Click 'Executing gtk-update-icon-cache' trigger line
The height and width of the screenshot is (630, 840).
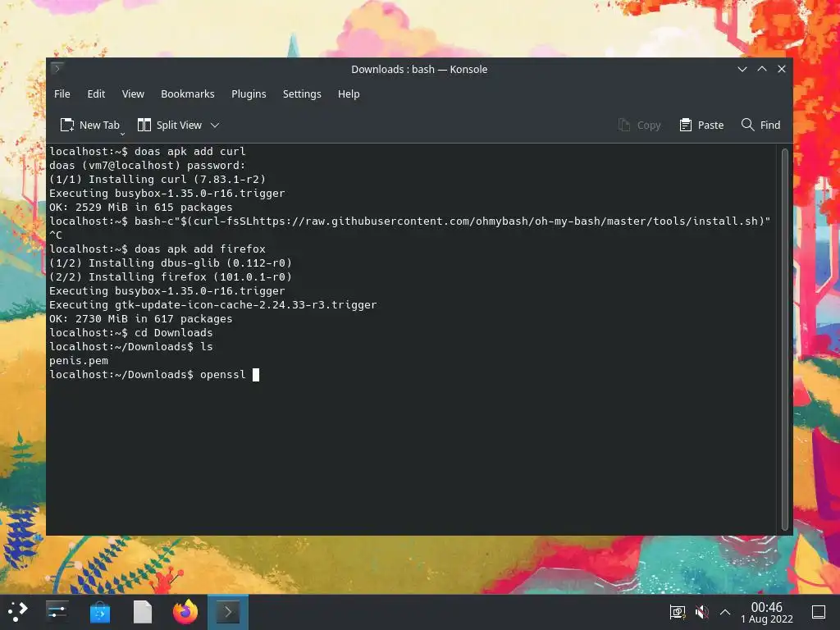(213, 305)
